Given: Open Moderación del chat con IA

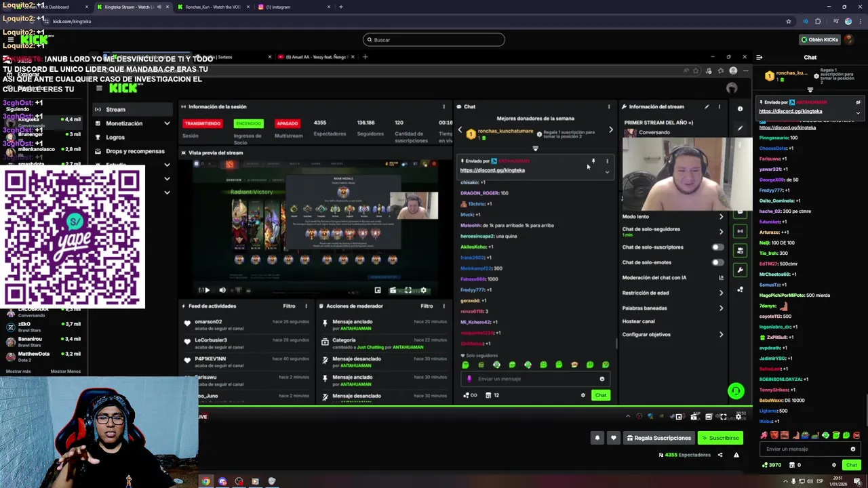Looking at the screenshot, I should click(x=674, y=277).
